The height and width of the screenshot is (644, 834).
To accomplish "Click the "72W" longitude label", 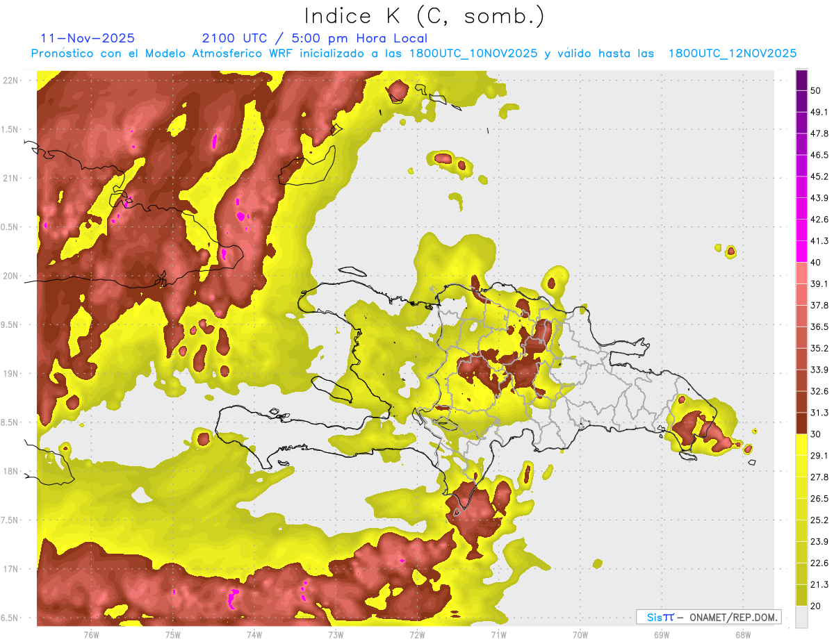I will (x=417, y=634).
